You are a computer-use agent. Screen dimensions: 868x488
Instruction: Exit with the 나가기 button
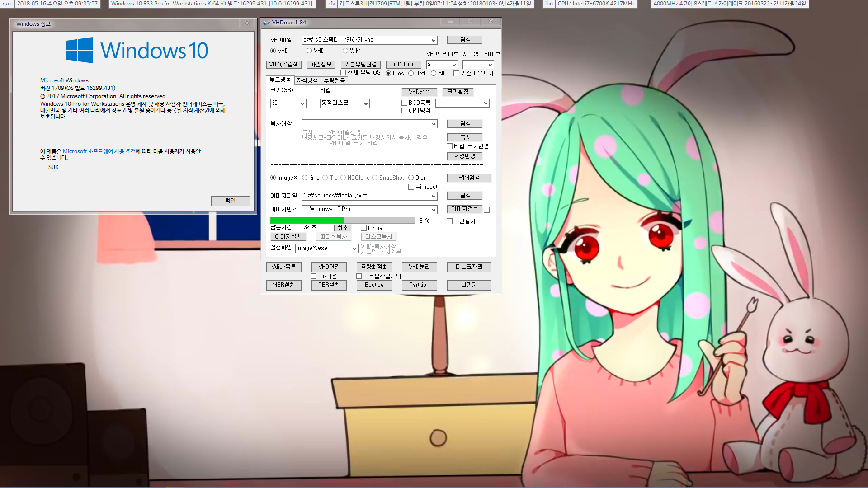pos(469,285)
